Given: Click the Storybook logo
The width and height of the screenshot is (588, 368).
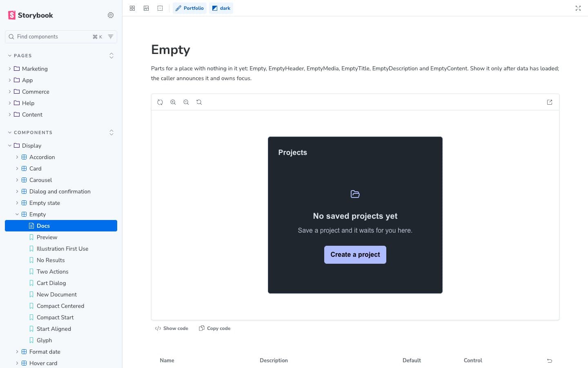Looking at the screenshot, I should [x=31, y=15].
